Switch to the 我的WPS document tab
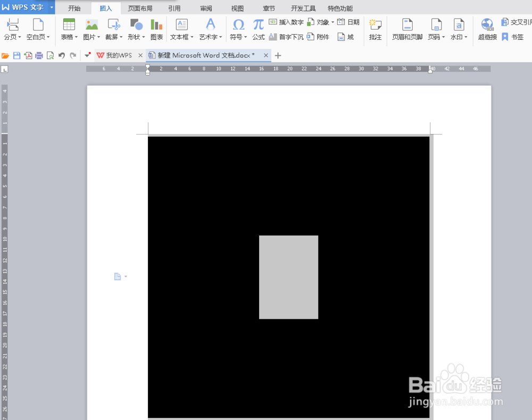The width and height of the screenshot is (532, 420). 114,55
